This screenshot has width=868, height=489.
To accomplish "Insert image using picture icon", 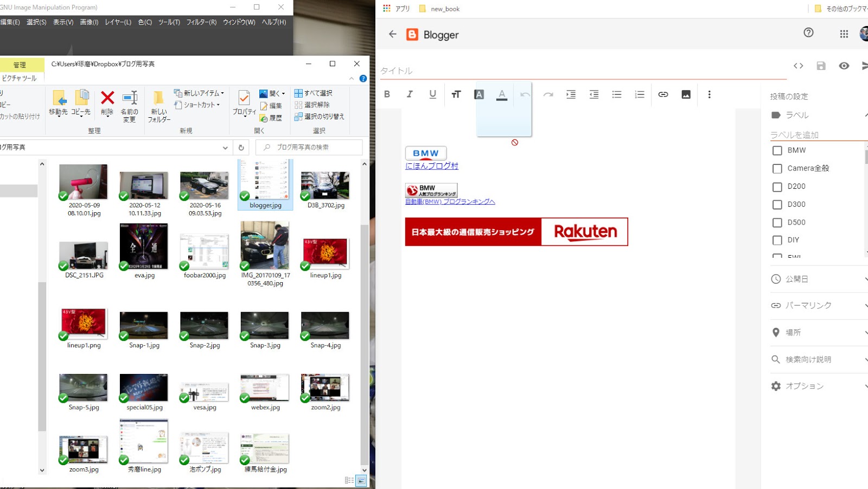I will coord(686,94).
